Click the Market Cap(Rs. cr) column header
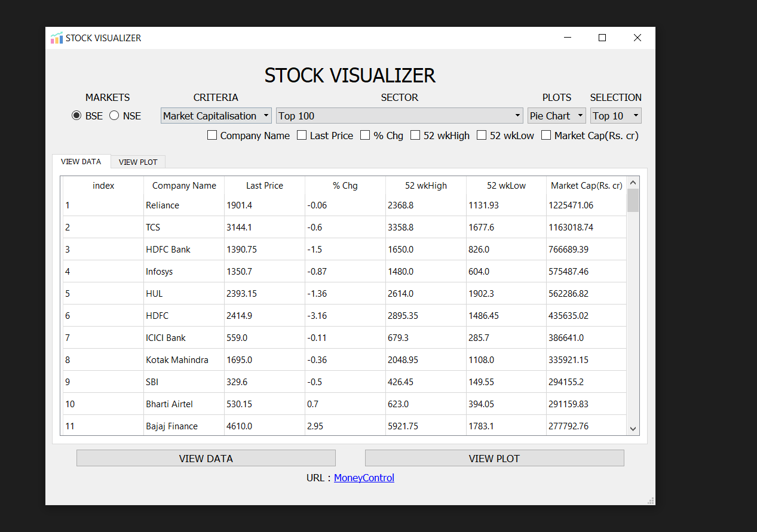The height and width of the screenshot is (532, 757). point(587,186)
